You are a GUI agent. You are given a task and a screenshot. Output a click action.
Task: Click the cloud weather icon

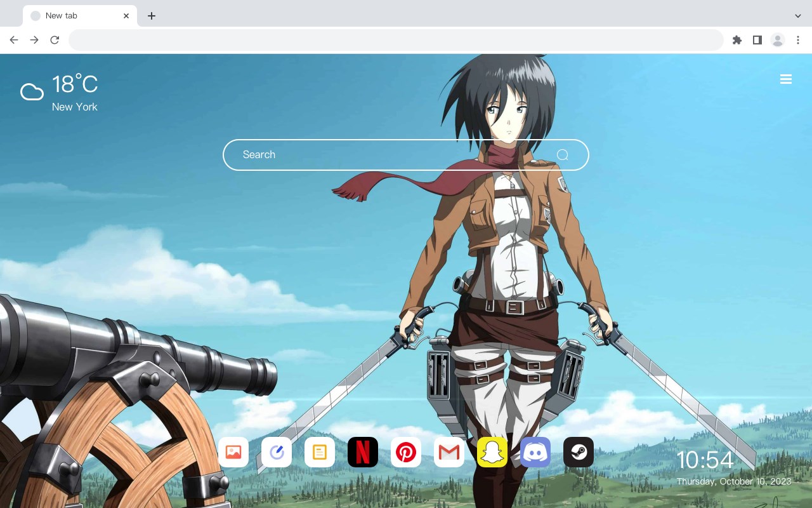32,93
